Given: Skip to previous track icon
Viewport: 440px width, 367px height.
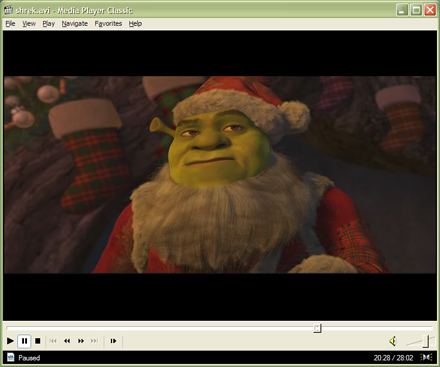Looking at the screenshot, I should coord(53,341).
